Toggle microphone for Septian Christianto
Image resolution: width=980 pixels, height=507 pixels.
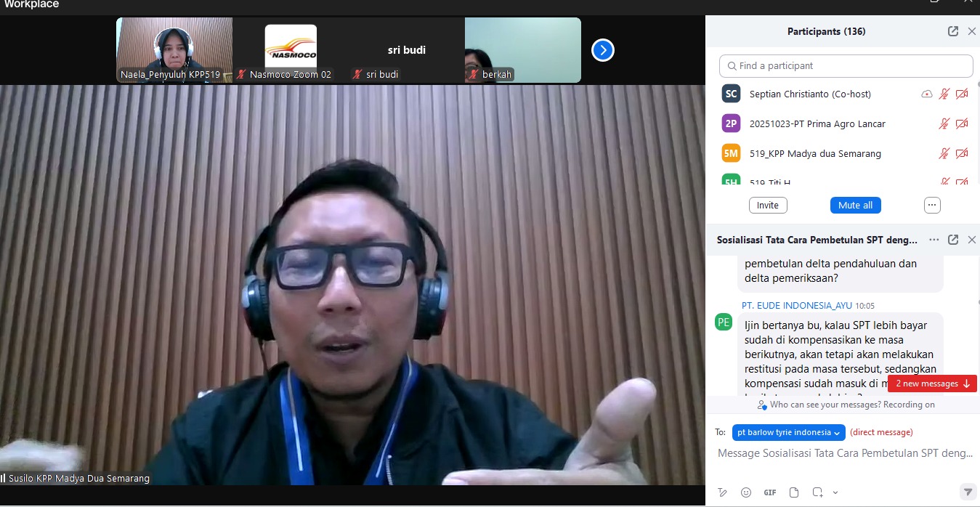tap(944, 94)
